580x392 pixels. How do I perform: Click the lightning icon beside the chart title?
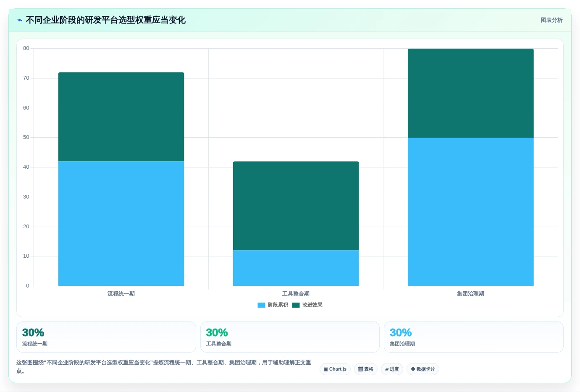point(20,20)
